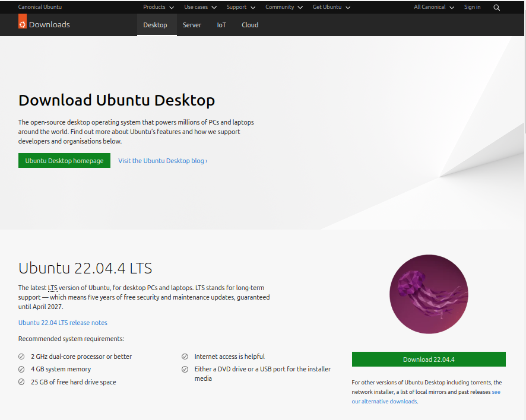526x420 pixels.
Task: Click the DVD drive or USB port text
Action: [x=262, y=374]
